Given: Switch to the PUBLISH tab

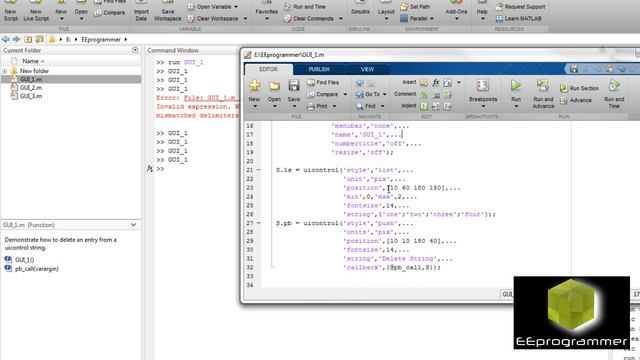Looking at the screenshot, I should click(319, 69).
